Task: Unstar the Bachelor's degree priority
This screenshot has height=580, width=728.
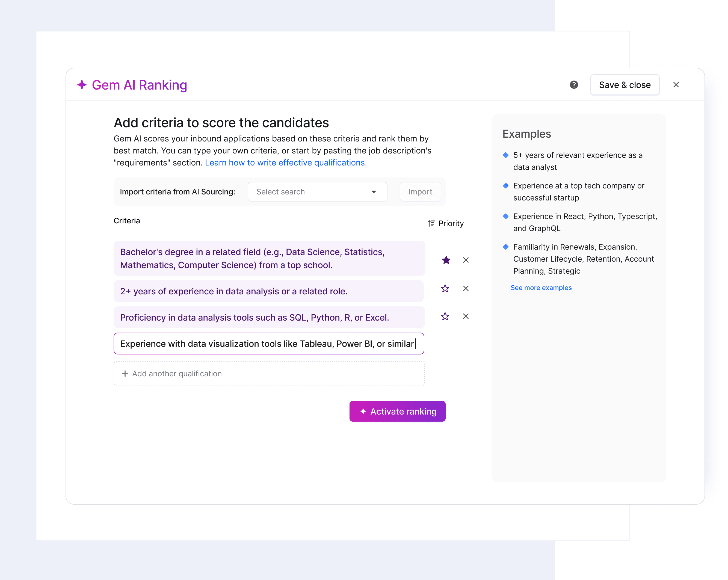Action: [446, 260]
